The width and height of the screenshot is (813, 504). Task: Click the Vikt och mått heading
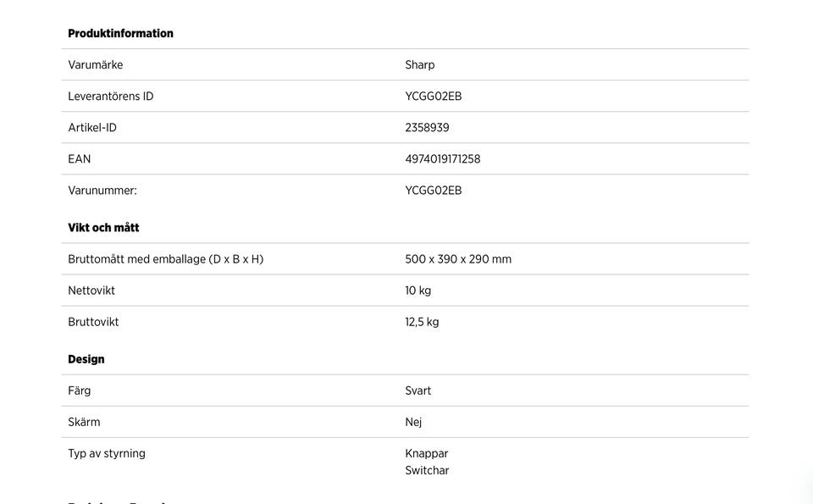point(103,228)
